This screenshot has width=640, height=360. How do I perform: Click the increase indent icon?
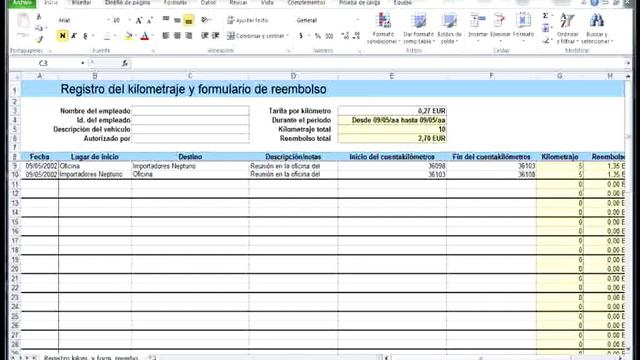[216, 36]
